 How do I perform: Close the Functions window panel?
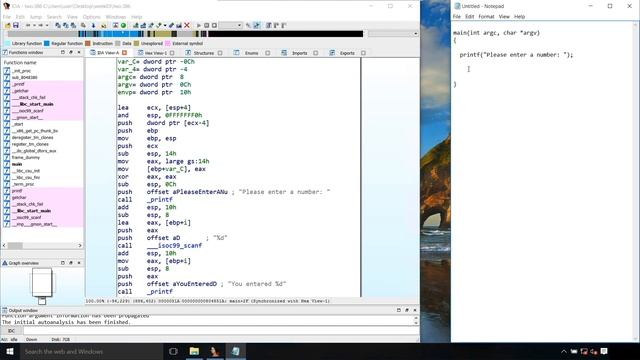(x=79, y=52)
